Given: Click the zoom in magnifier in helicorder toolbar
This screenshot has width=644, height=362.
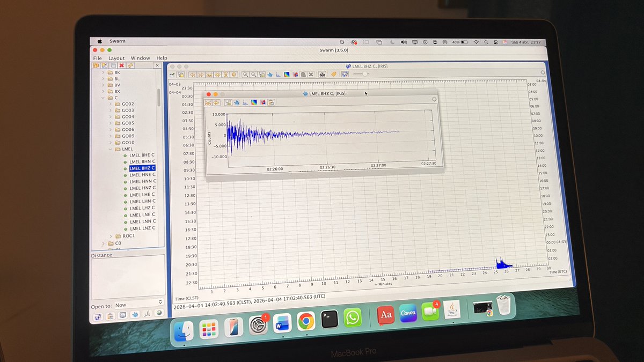Looking at the screenshot, I should point(246,75).
